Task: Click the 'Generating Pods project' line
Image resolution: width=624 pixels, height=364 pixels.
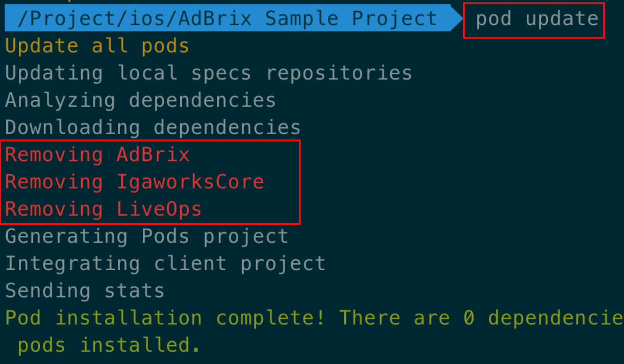Action: click(x=147, y=237)
